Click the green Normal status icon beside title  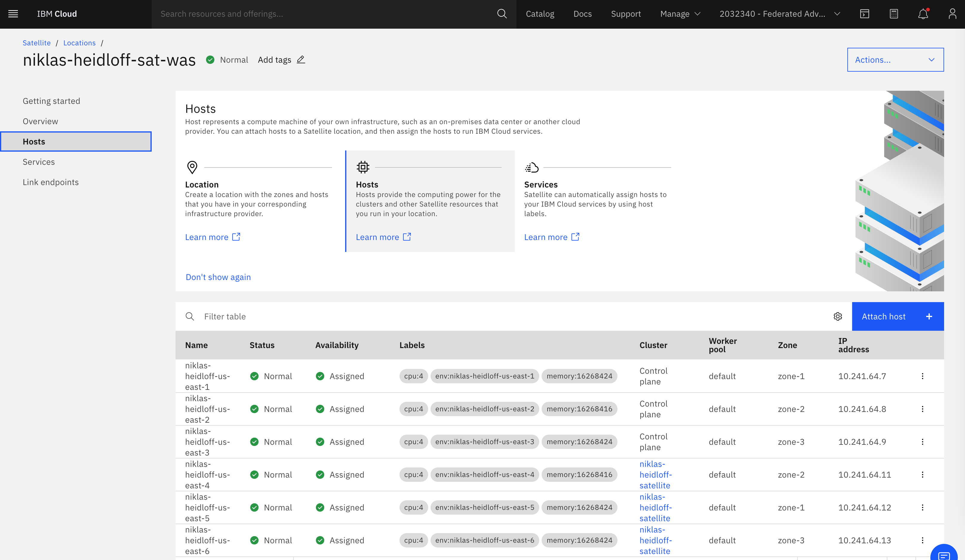[x=210, y=60]
